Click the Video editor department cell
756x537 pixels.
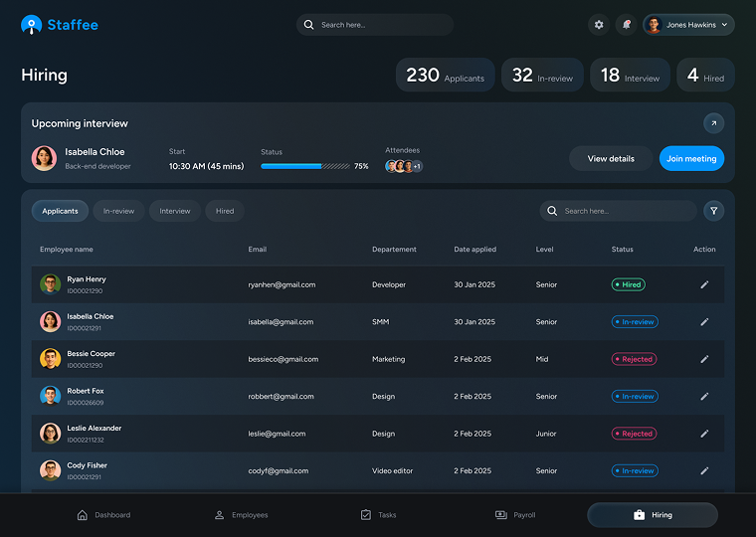click(x=392, y=470)
